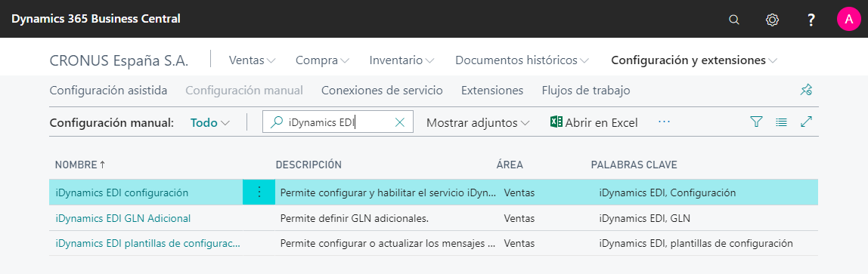Screen dimensions: 868x274
Task: Expand the Ventas menu
Action: pos(253,60)
